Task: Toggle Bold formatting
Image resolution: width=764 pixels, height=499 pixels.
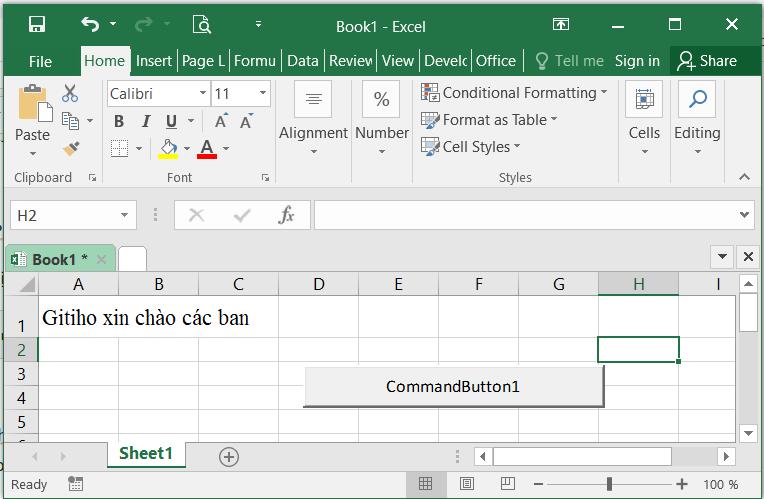Action: point(119,121)
